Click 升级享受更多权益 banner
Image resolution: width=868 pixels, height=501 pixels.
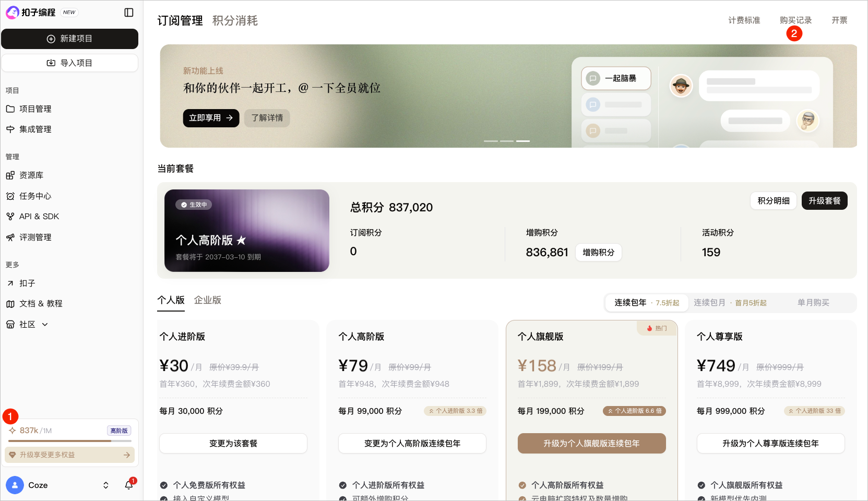[x=69, y=455]
